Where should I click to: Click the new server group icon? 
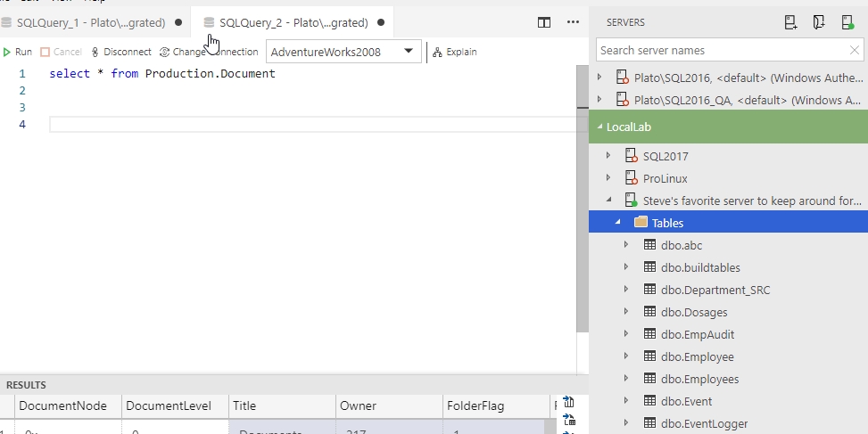[x=819, y=22]
